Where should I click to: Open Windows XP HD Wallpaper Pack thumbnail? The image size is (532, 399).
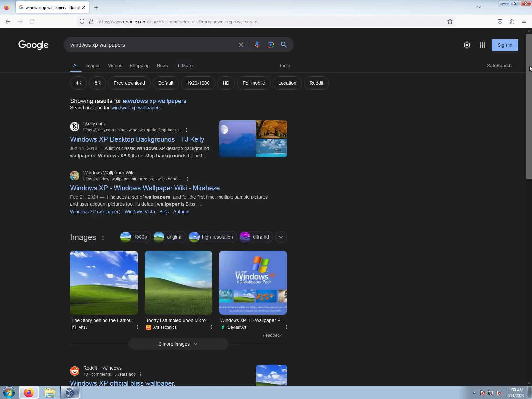253,283
